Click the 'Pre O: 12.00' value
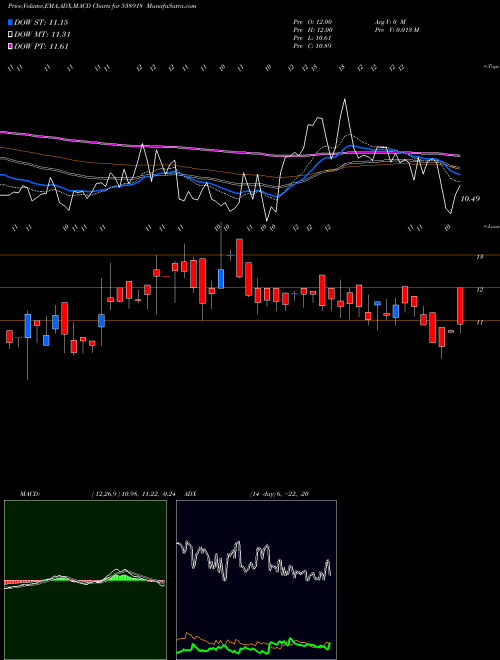Image resolution: width=500 pixels, height=660 pixels. point(313,21)
